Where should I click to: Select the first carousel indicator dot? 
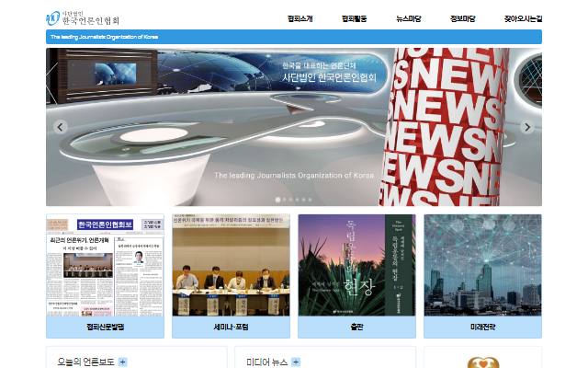[x=277, y=200]
